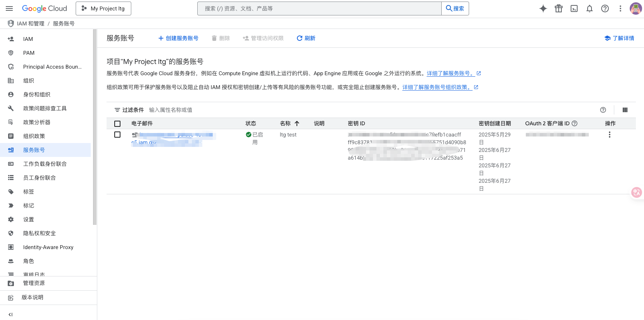The height and width of the screenshot is (320, 644).
Task: Click the 密钥 ID column header
Action: point(356,123)
